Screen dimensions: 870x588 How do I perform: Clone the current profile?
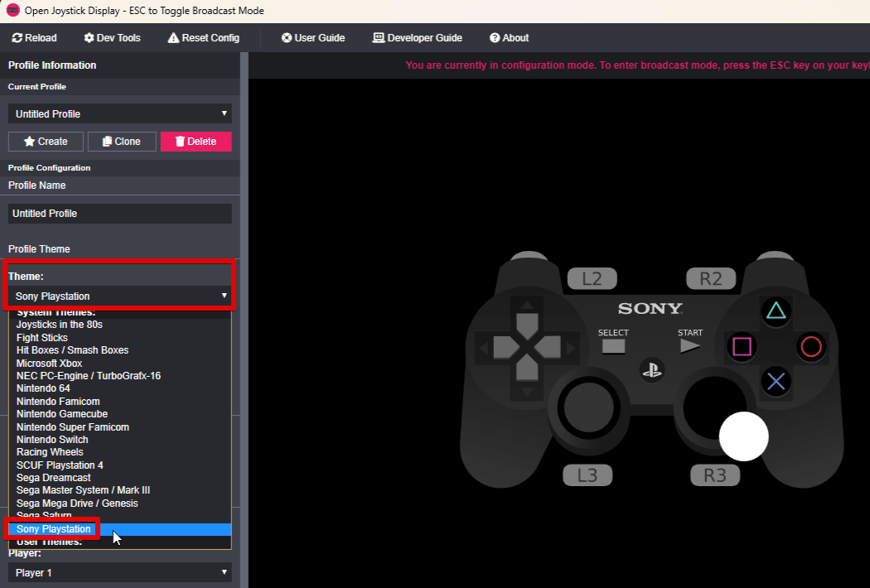click(122, 142)
